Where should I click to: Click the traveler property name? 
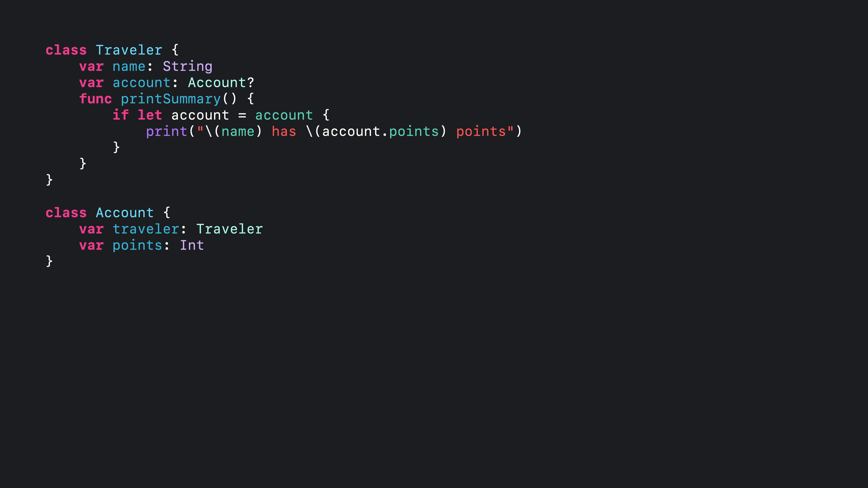pyautogui.click(x=146, y=229)
